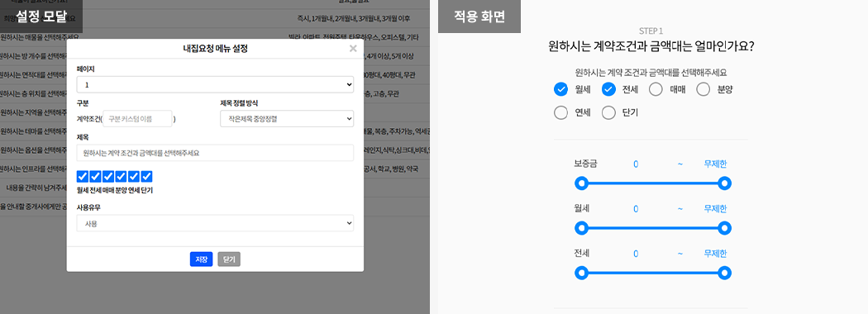The height and width of the screenshot is (314, 868).
Task: Close the 내집요청 메뉴 설정 modal with X
Action: 353,49
